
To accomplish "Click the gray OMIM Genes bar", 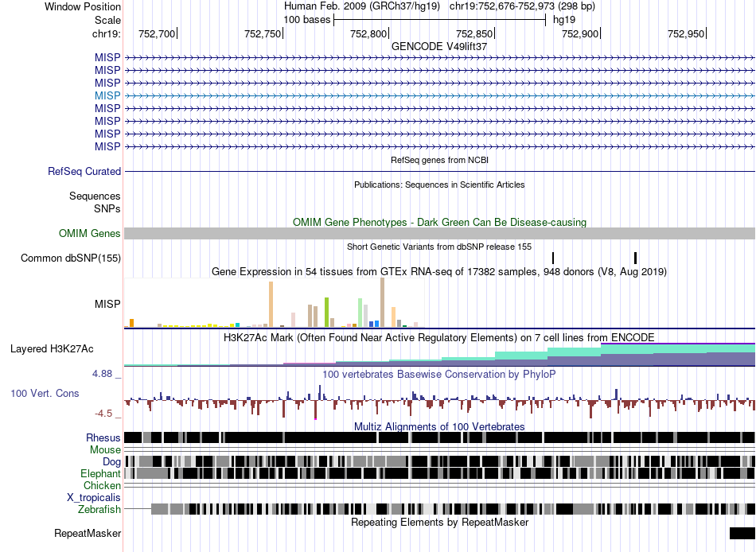I will point(439,233).
